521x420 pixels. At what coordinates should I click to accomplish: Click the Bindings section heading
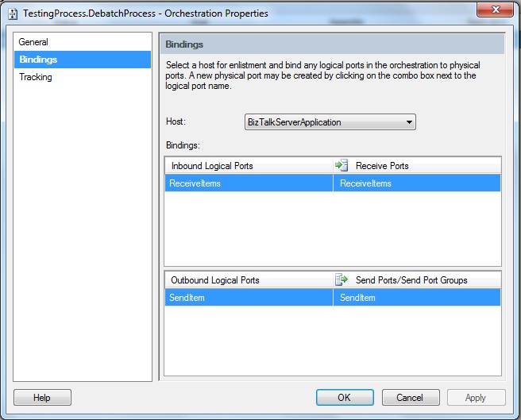[x=184, y=44]
